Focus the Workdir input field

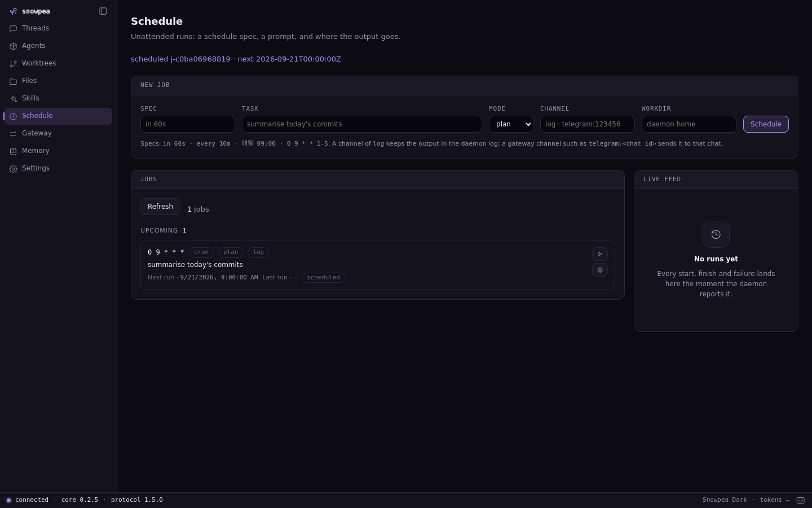coord(689,124)
